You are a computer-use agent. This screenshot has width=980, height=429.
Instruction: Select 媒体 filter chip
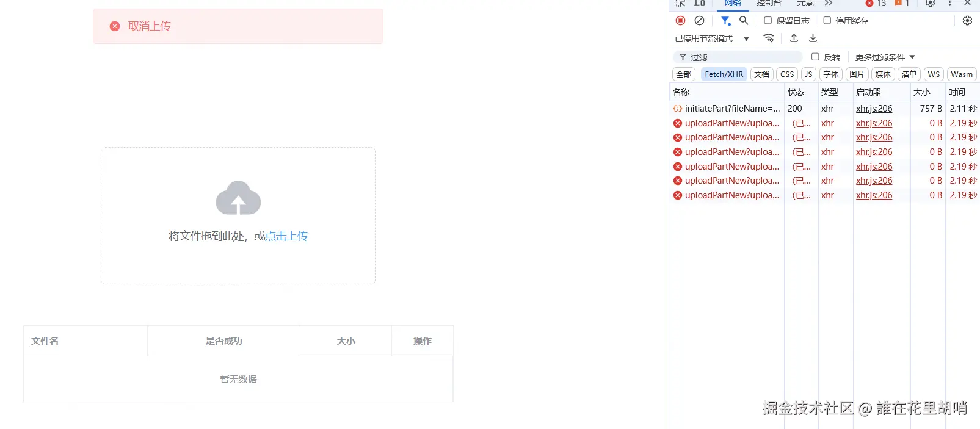click(x=883, y=74)
